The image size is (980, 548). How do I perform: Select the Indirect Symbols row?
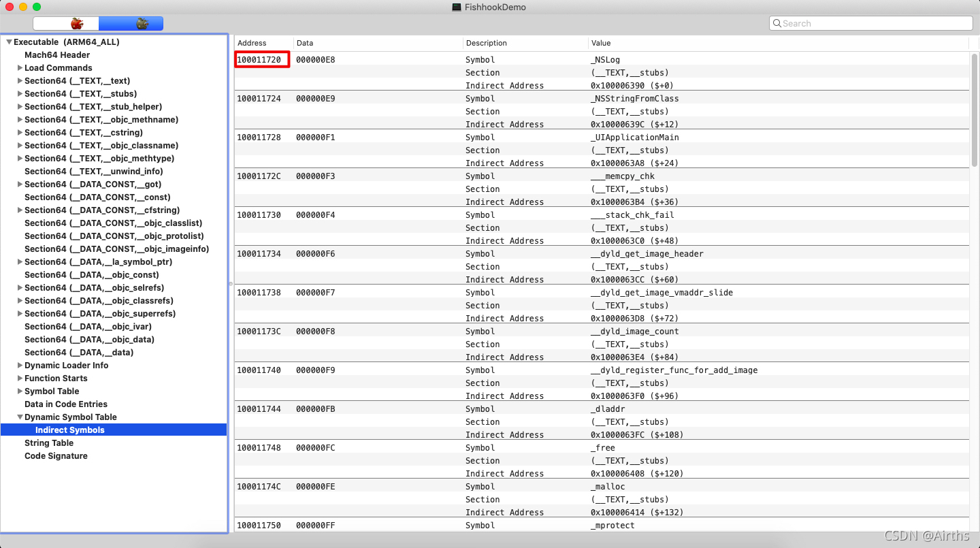[114, 430]
